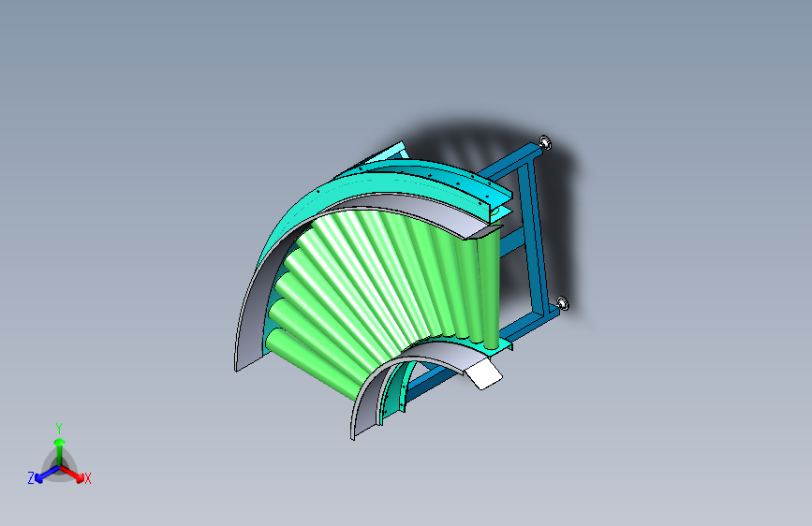Select the white flat tab plate

pyautogui.click(x=483, y=374)
